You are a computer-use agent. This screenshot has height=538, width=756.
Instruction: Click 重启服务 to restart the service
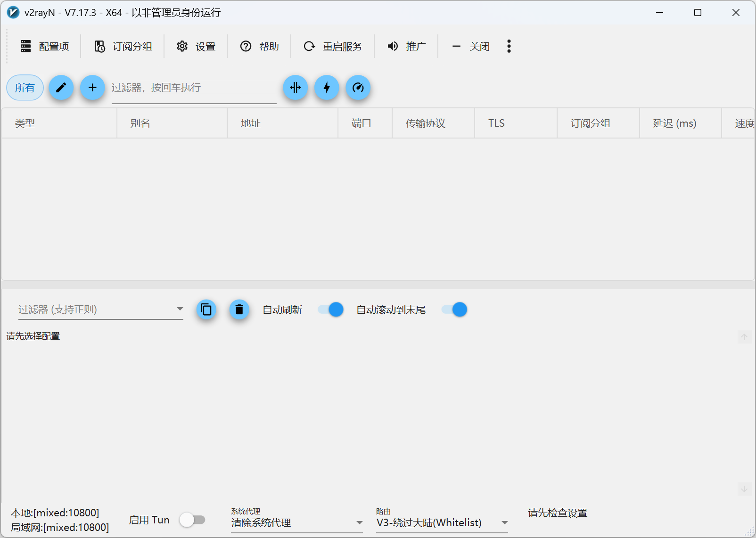pyautogui.click(x=333, y=46)
